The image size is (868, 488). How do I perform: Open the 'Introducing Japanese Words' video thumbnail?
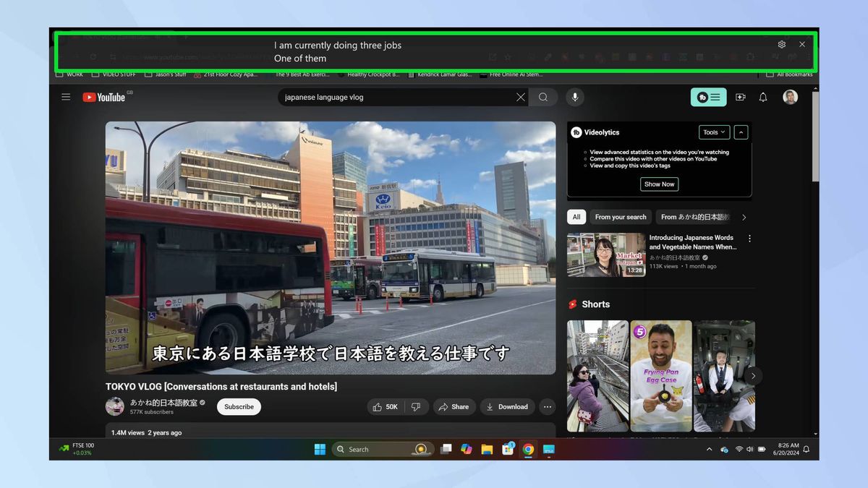(x=606, y=254)
